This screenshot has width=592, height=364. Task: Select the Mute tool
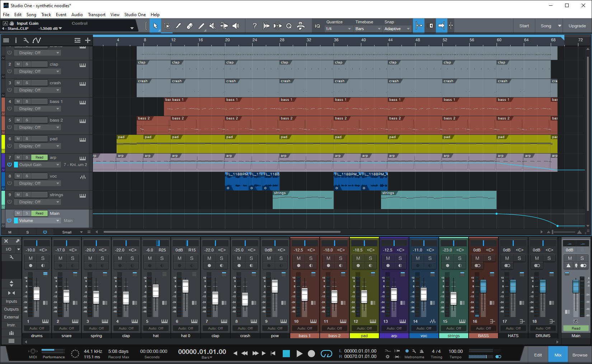[212, 26]
